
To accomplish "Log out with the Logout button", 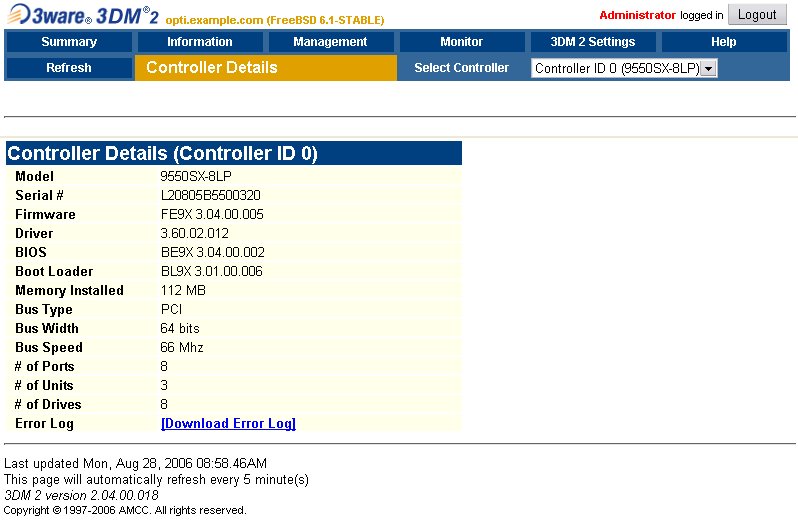I will click(757, 15).
